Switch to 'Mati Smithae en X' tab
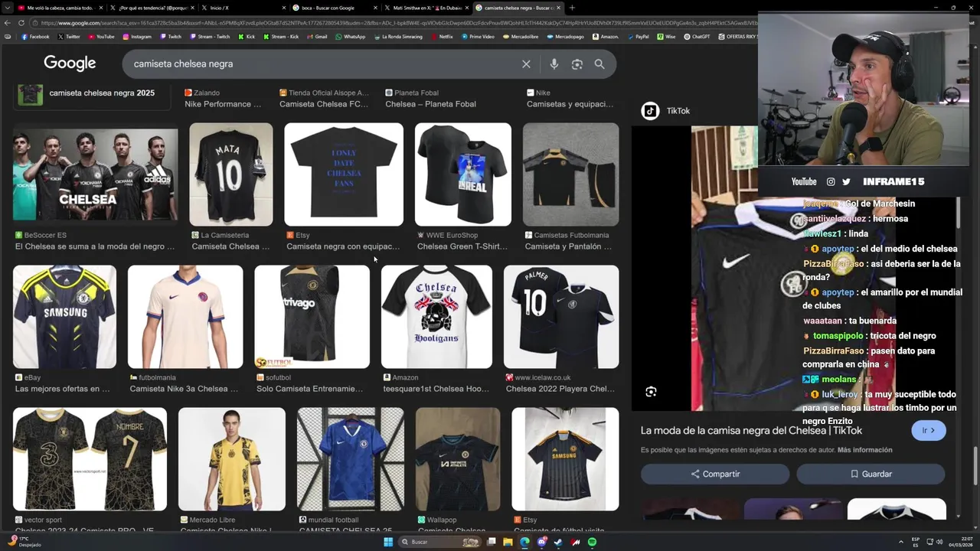This screenshot has height=551, width=980. [427, 8]
